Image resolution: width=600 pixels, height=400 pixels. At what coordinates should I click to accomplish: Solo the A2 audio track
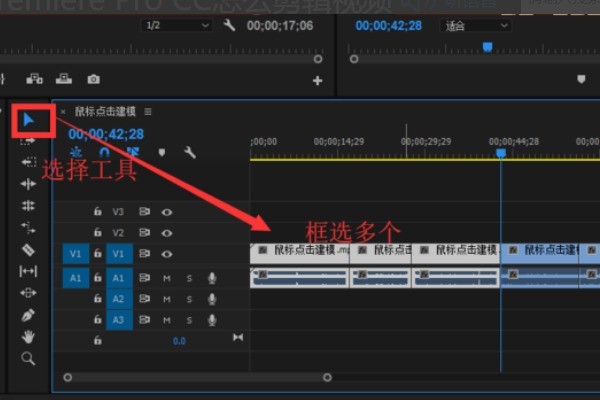click(x=188, y=299)
